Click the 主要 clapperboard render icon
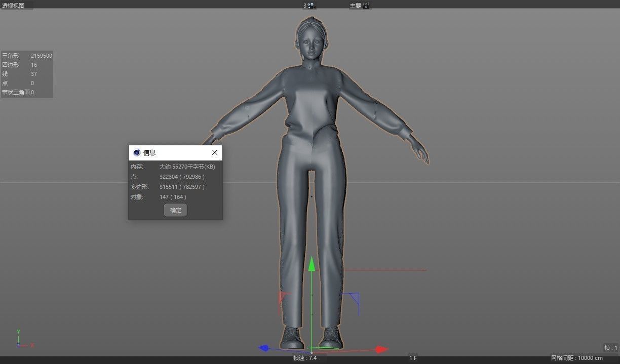Viewport: 620px width, 364px height. (x=366, y=6)
